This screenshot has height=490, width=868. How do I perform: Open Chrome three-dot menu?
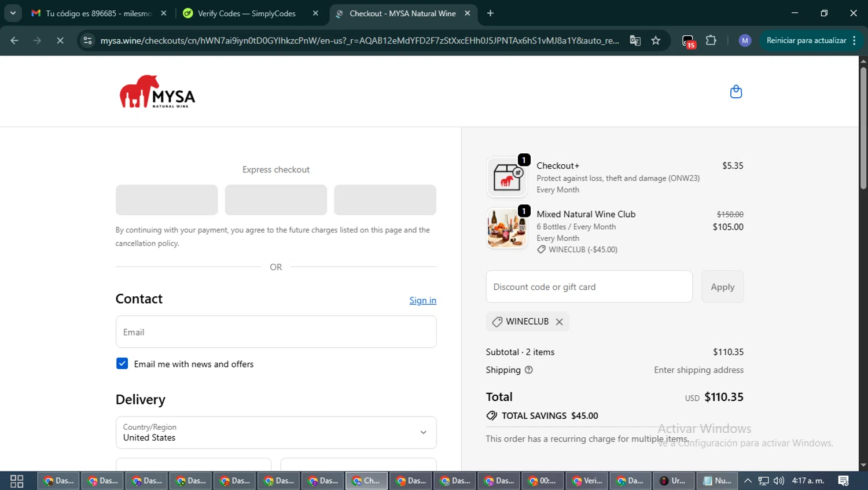[x=855, y=40]
